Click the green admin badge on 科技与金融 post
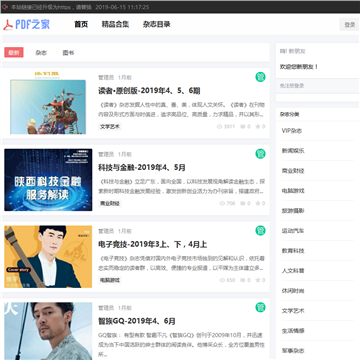Screen dimensions: 360x360 tap(260, 154)
